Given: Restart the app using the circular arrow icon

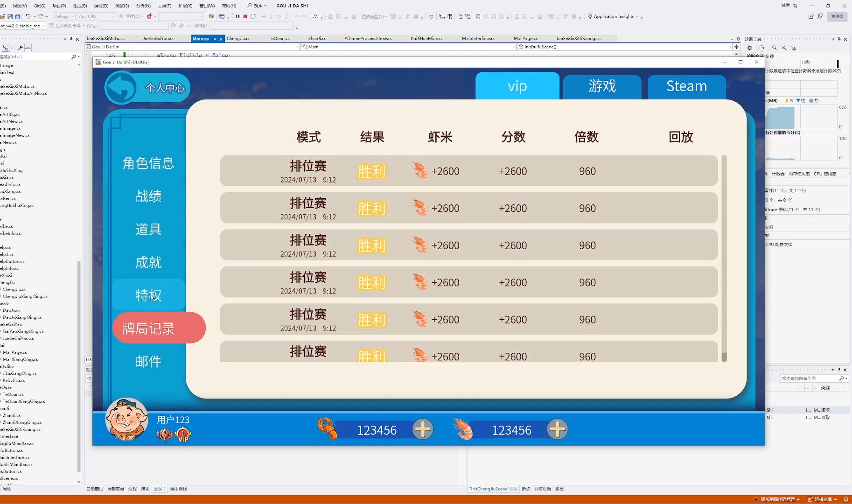Looking at the screenshot, I should click(252, 16).
